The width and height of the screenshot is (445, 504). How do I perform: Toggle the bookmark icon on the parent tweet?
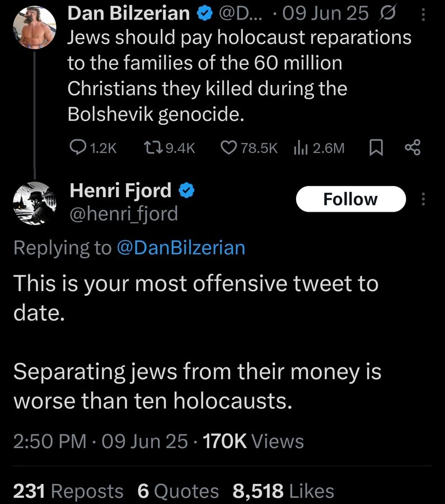coord(377,147)
